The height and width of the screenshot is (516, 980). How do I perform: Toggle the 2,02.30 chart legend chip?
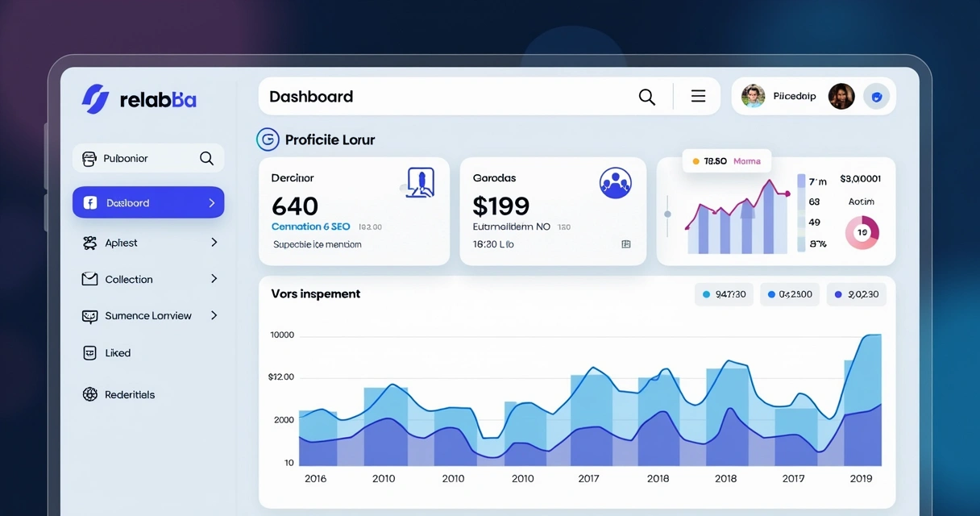click(x=856, y=294)
